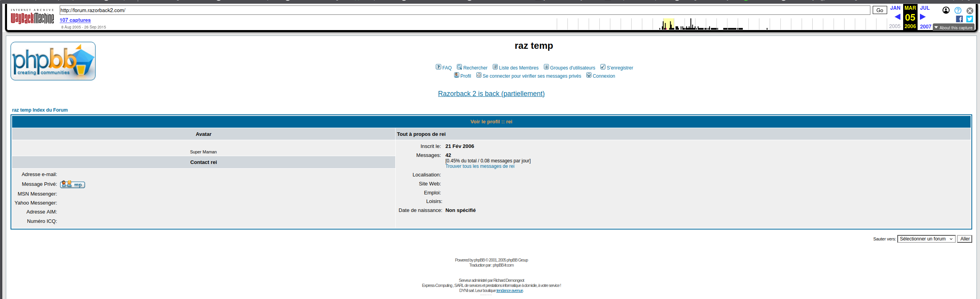Screen dimensions: 980x299
Task: Share capture on Twitter icon
Action: [x=969, y=19]
